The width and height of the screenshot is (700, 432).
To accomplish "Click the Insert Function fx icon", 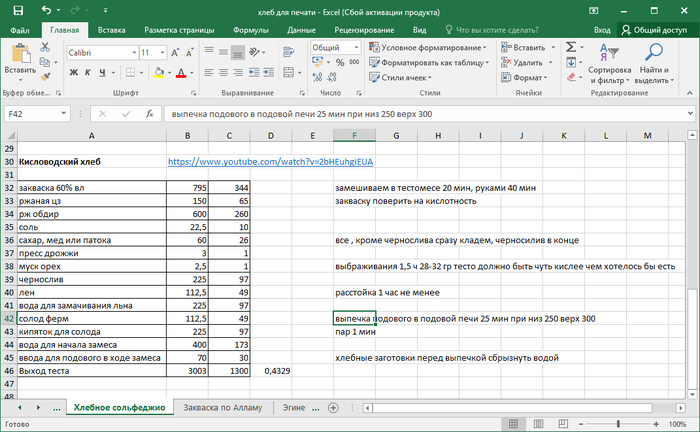I will (147, 114).
